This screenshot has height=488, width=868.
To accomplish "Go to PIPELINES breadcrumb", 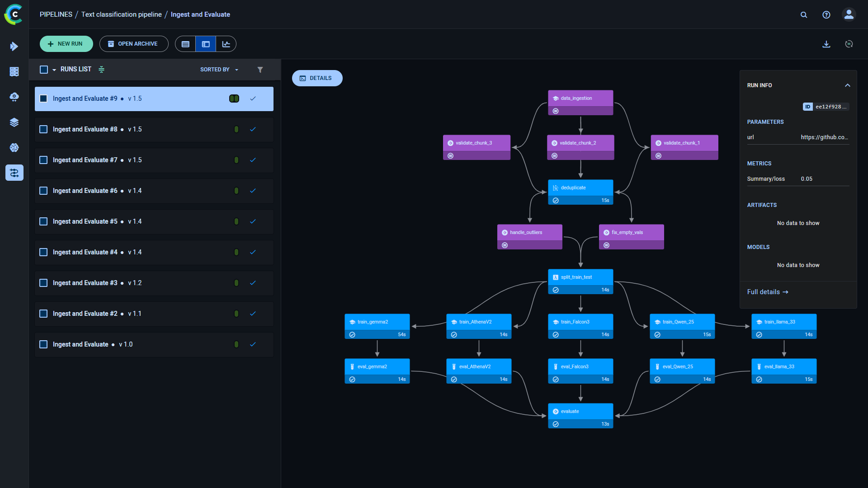I will pyautogui.click(x=56, y=14).
